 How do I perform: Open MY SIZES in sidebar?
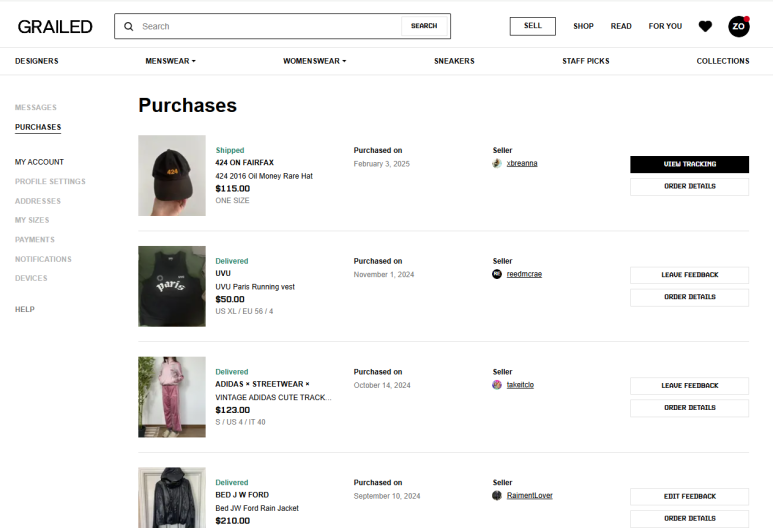(x=32, y=220)
